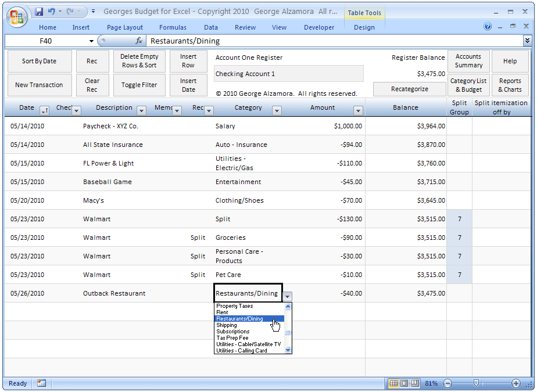Open Page Break Preview via status bar icon
Image resolution: width=537 pixels, height=392 pixels.
click(414, 383)
